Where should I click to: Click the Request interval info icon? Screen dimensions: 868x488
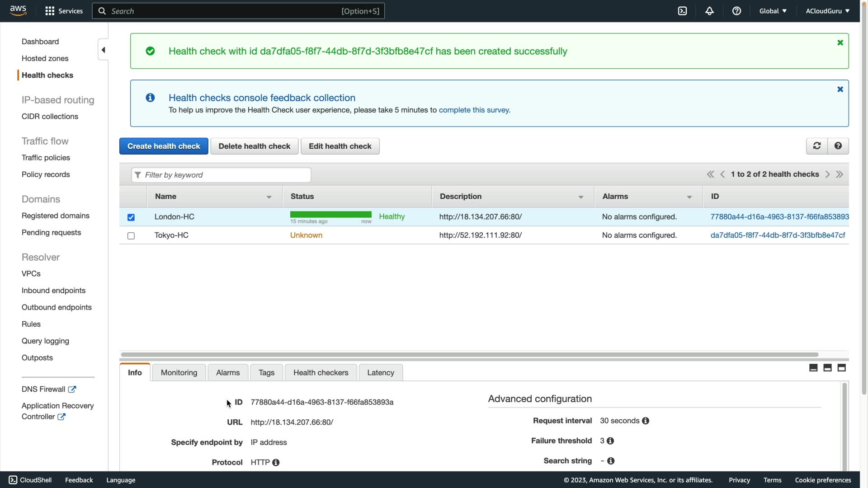coord(646,421)
